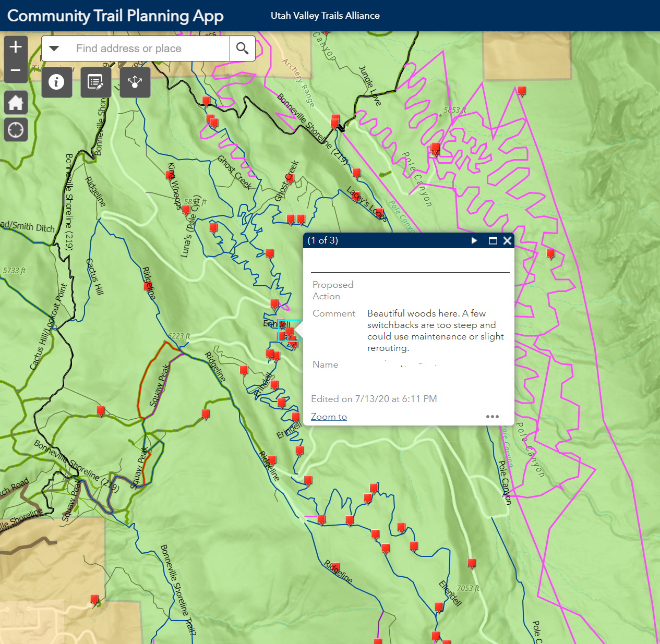660x644 pixels.
Task: Show next feature in popup
Action: tap(474, 240)
